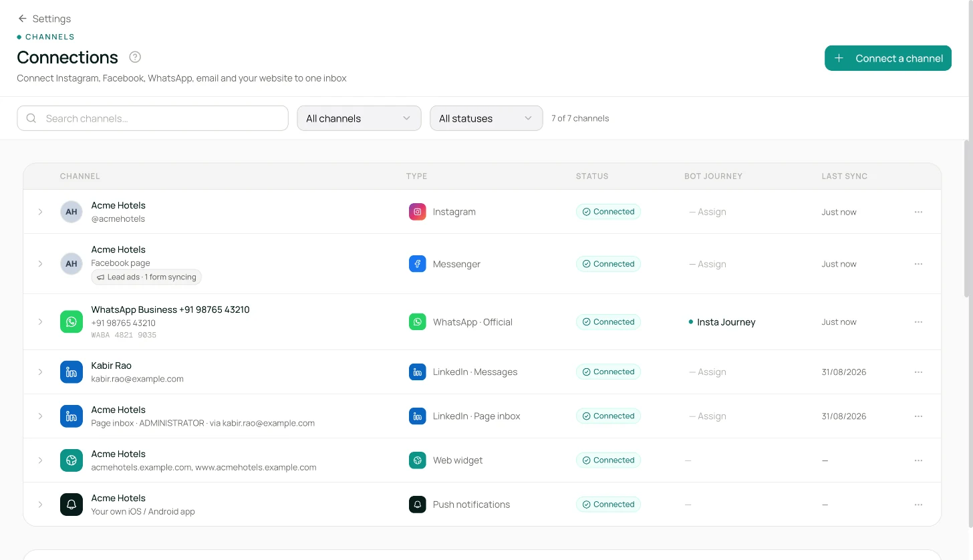Click the search magnifier icon
The width and height of the screenshot is (973, 560).
[31, 118]
